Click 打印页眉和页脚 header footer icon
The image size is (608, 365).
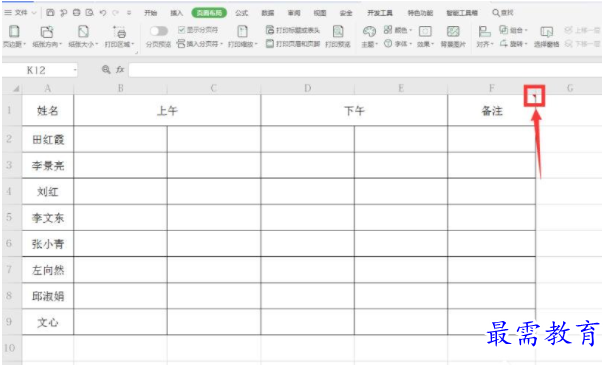tap(270, 44)
